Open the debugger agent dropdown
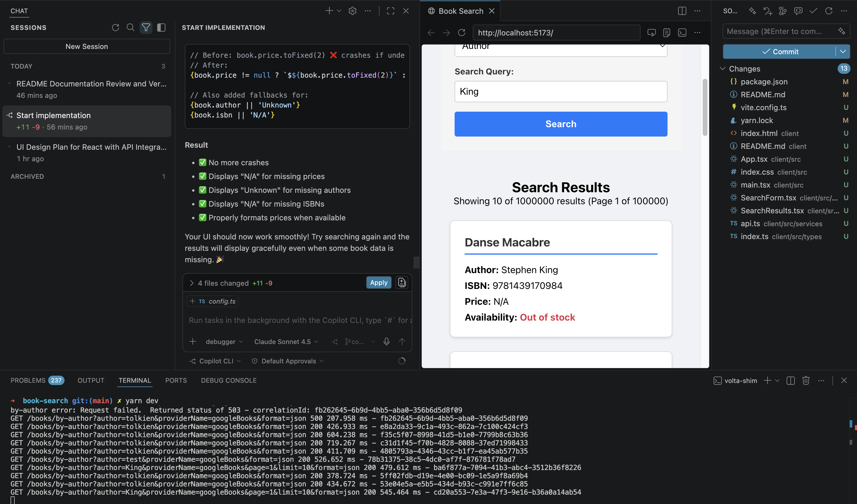The width and height of the screenshot is (857, 504). point(224,342)
